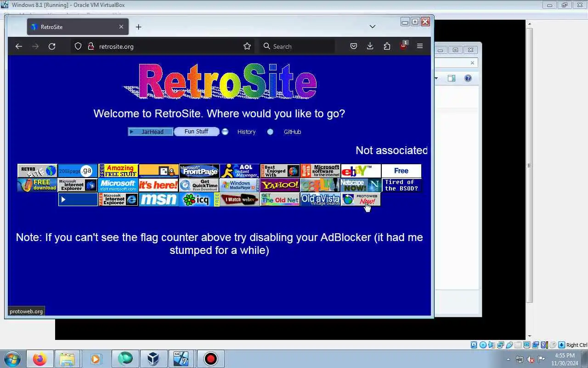
Task: Open the 2003page.ga banner
Action: click(x=78, y=171)
